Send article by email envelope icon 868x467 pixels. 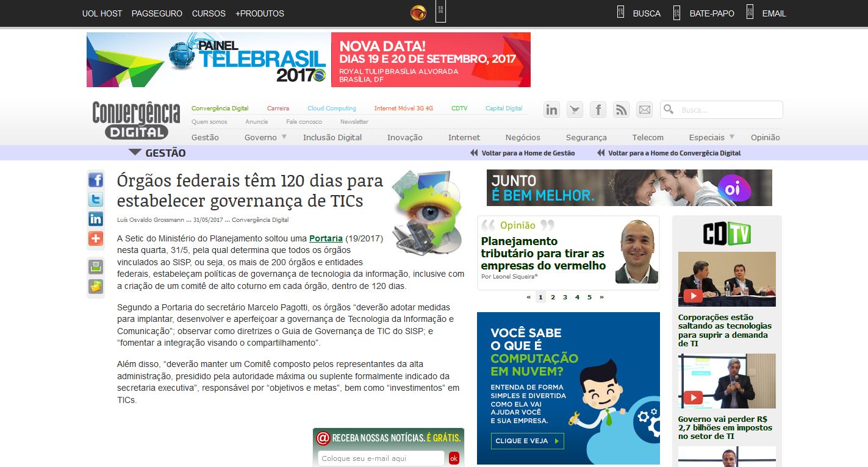[96, 287]
